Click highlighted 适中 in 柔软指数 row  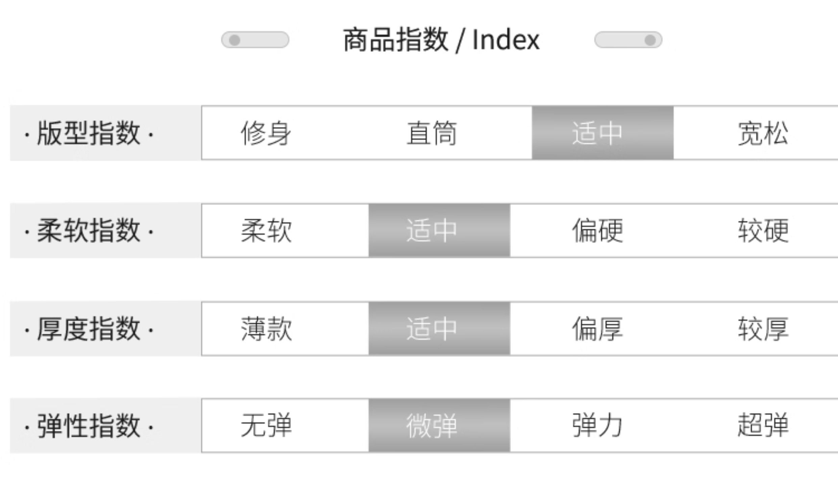pyautogui.click(x=439, y=231)
